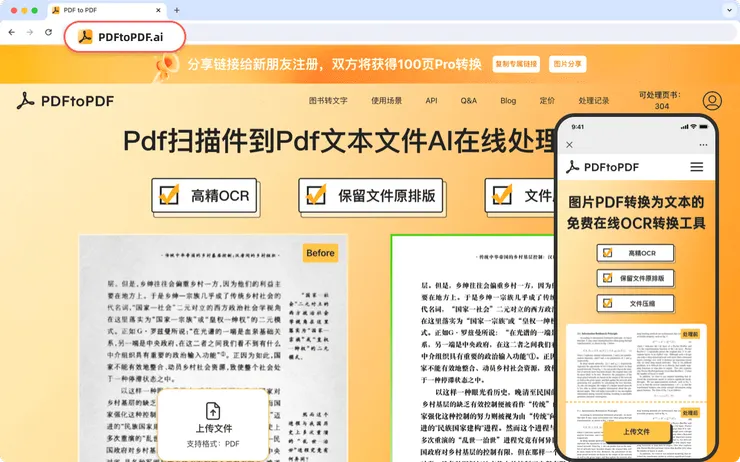Click the red close window button
The width and height of the screenshot is (740, 462).
click(14, 10)
